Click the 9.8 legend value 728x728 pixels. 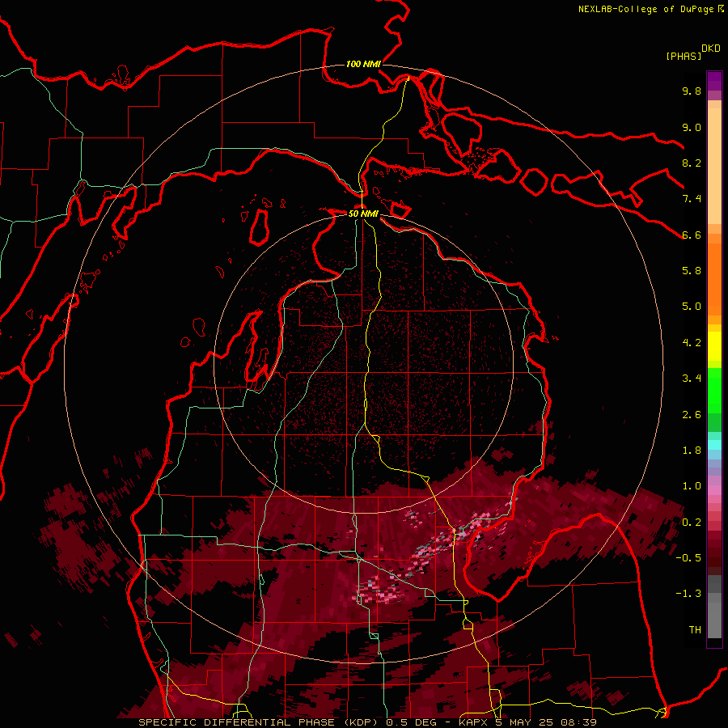[692, 91]
